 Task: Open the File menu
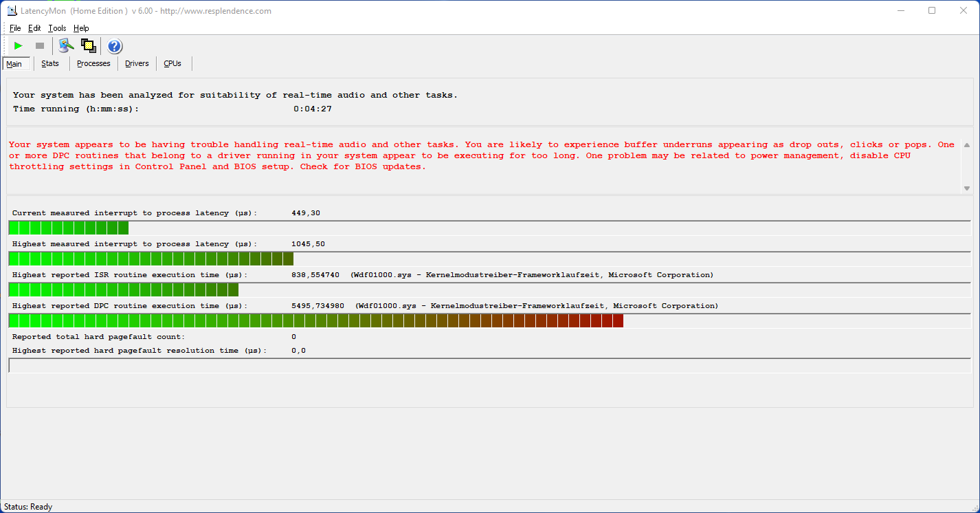(15, 28)
